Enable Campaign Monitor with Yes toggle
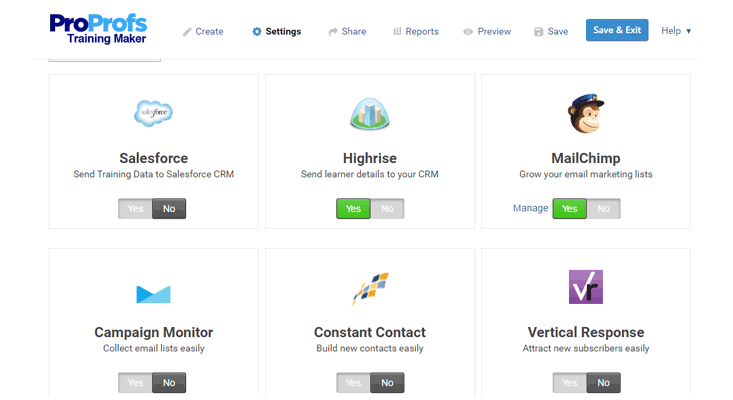The width and height of the screenshot is (733, 400). 135,383
